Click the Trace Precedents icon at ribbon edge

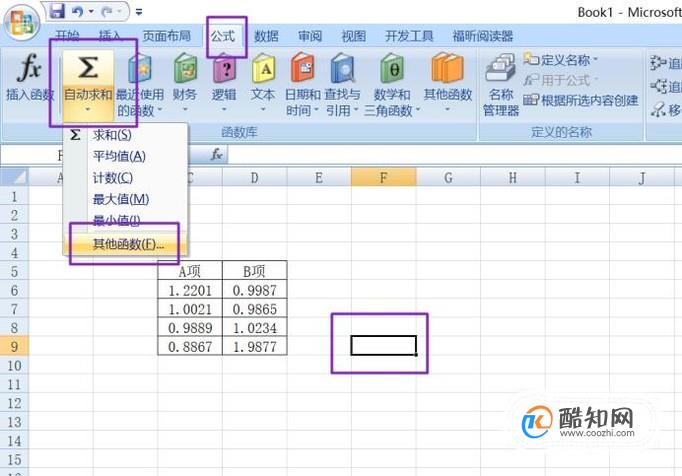point(659,63)
